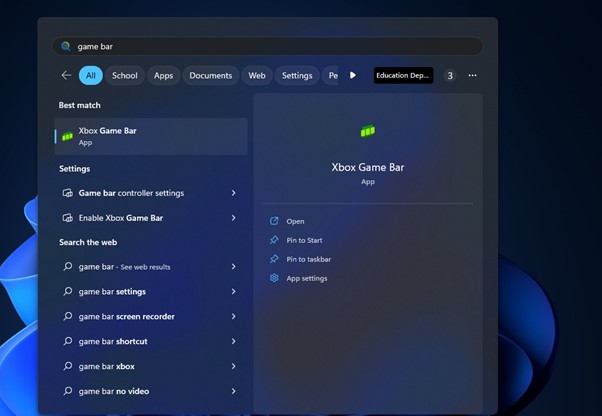
Task: Select web suggestion game bar shortcut
Action: pos(151,341)
